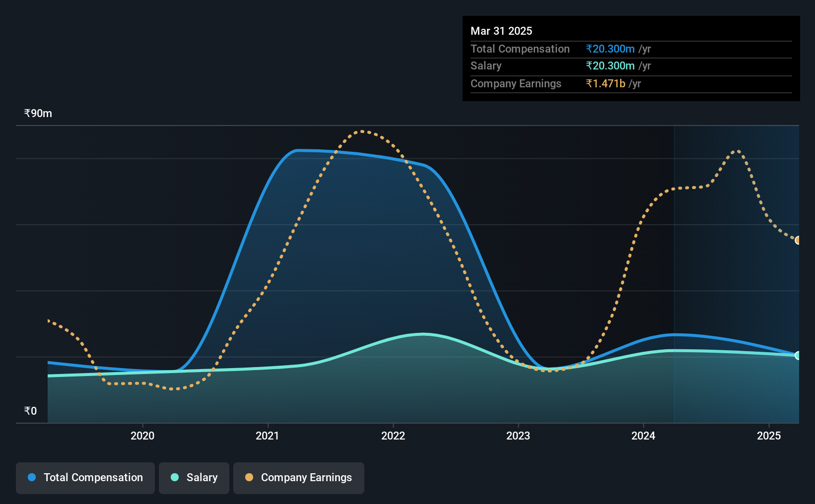This screenshot has height=504, width=815.
Task: Click the ₹1.471b earnings value in tooltip
Action: [x=606, y=83]
